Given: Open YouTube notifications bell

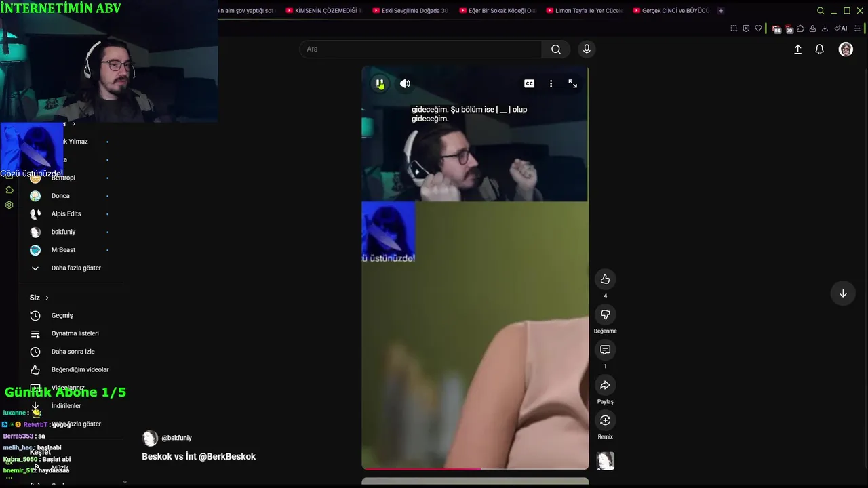Looking at the screenshot, I should point(819,49).
